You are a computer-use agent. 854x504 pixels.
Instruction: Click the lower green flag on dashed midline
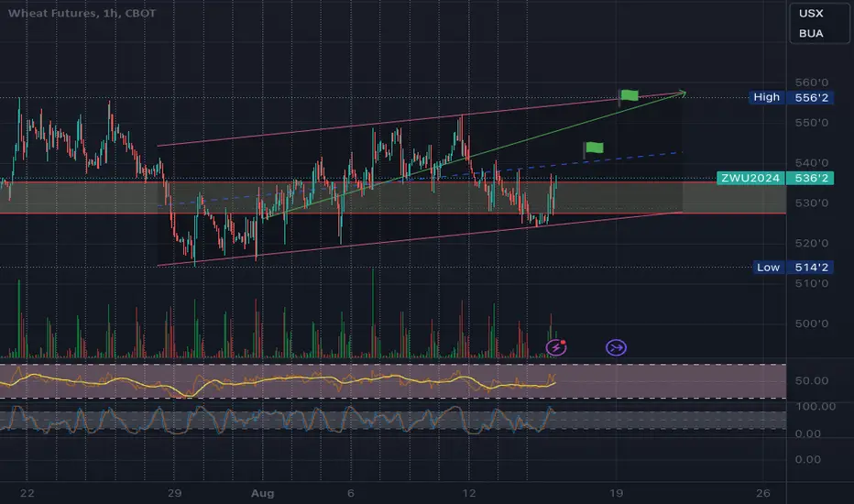[x=593, y=148]
